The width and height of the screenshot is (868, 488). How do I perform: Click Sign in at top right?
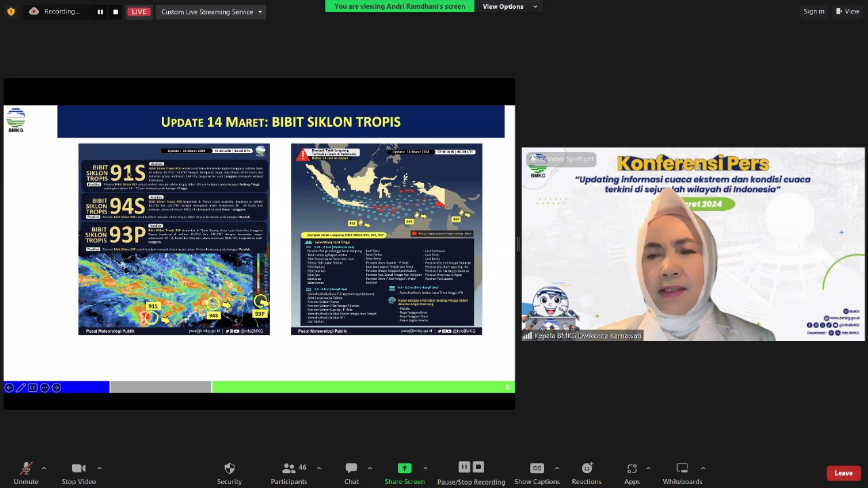tap(814, 12)
